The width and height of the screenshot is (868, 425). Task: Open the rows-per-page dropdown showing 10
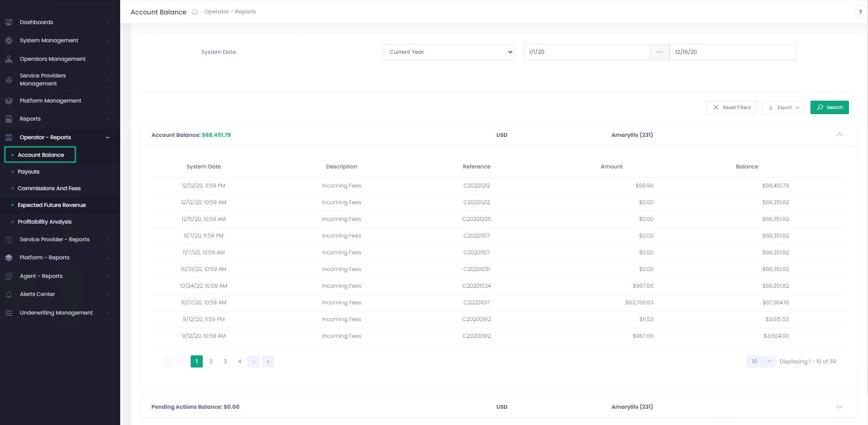coord(760,361)
